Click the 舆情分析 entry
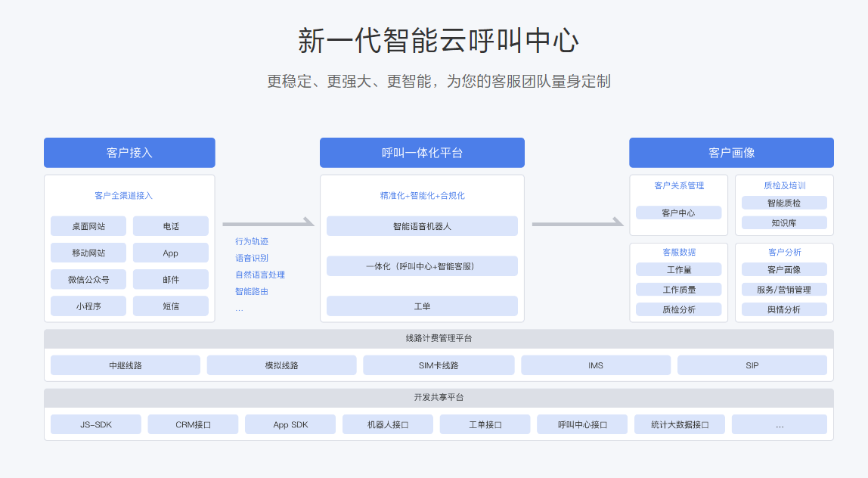Viewport: 868px width, 478px height. [x=784, y=309]
